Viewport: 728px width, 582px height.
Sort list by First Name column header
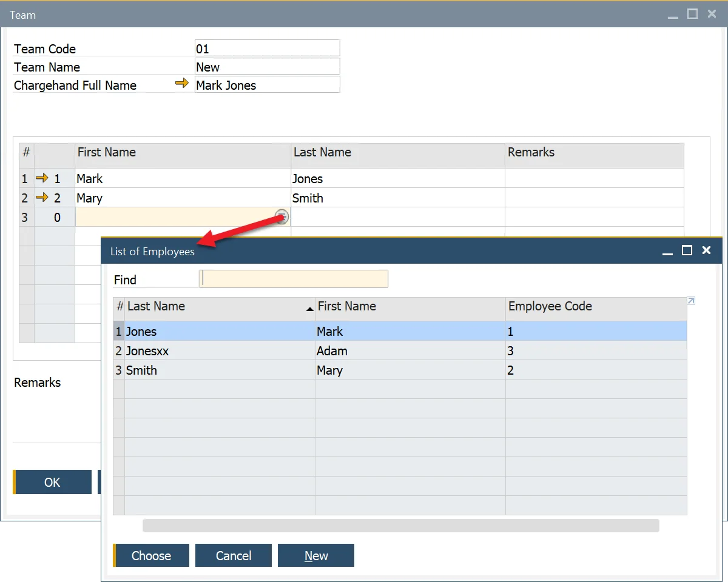click(409, 307)
